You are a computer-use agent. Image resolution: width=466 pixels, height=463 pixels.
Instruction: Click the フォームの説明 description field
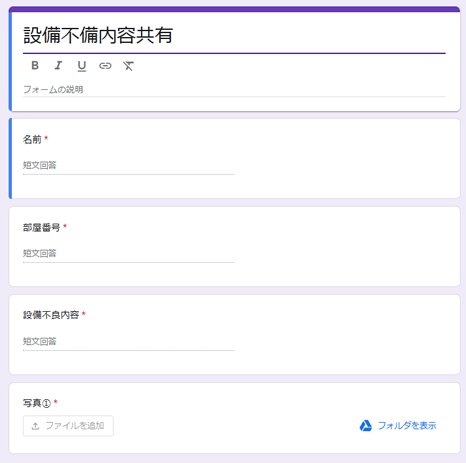click(x=234, y=90)
